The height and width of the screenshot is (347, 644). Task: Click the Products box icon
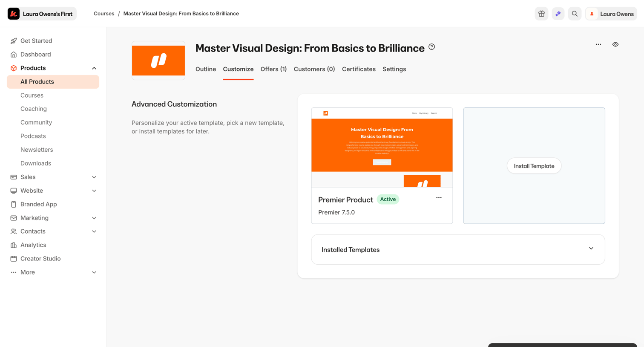(x=14, y=68)
